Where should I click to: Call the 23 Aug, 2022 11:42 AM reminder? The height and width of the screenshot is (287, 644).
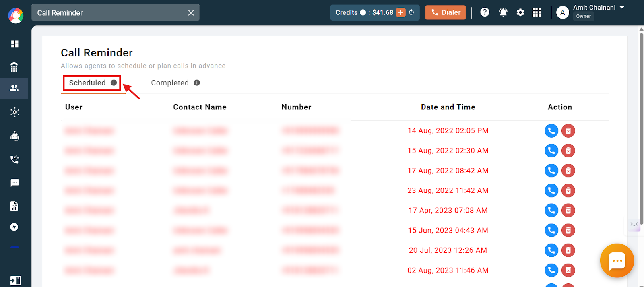551,190
